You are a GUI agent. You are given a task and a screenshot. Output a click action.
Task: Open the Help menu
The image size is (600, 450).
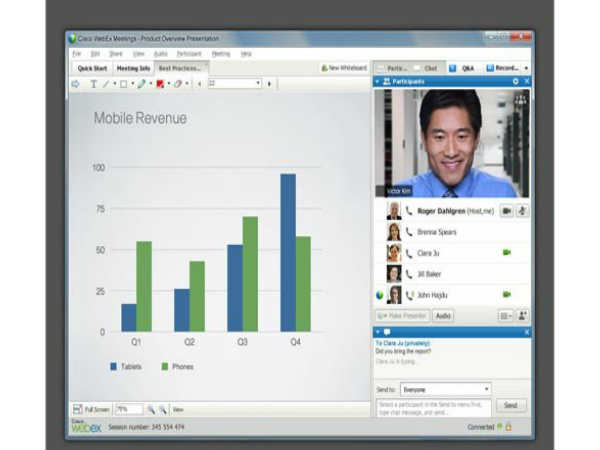pos(246,54)
